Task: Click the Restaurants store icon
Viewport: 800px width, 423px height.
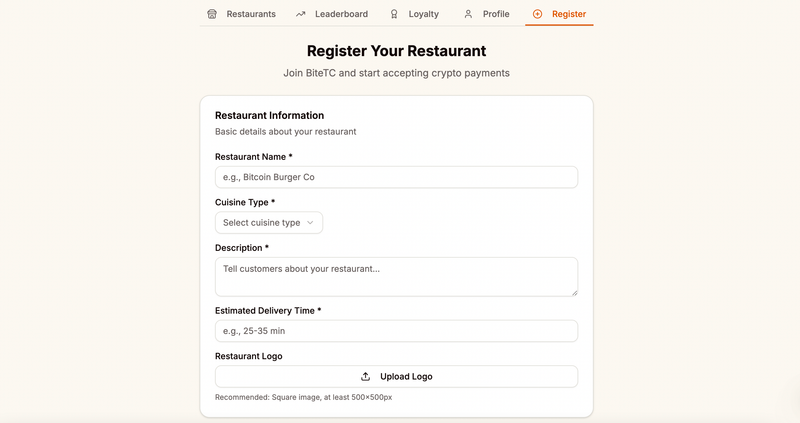Action: (212, 14)
